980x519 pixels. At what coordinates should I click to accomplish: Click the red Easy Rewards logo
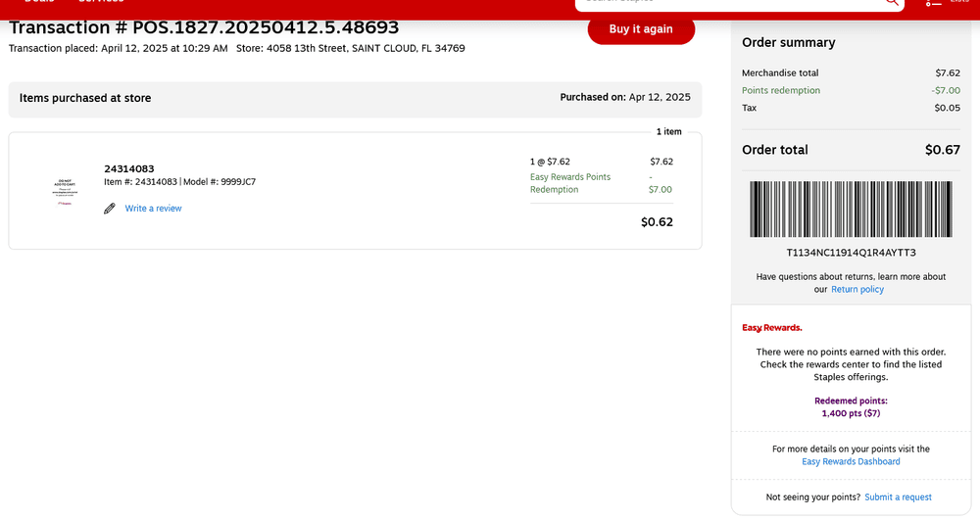(x=772, y=327)
